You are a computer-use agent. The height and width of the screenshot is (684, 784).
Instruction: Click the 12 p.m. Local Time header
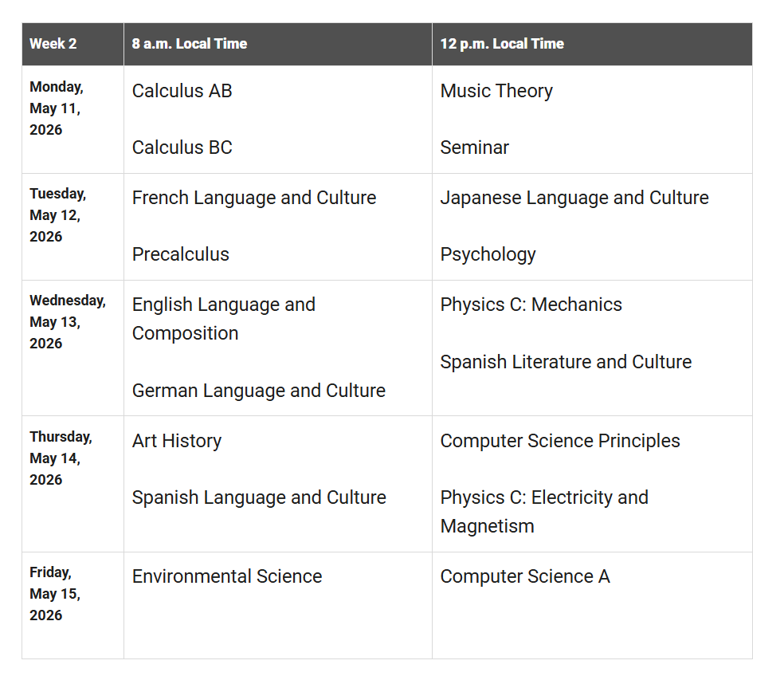(502, 44)
